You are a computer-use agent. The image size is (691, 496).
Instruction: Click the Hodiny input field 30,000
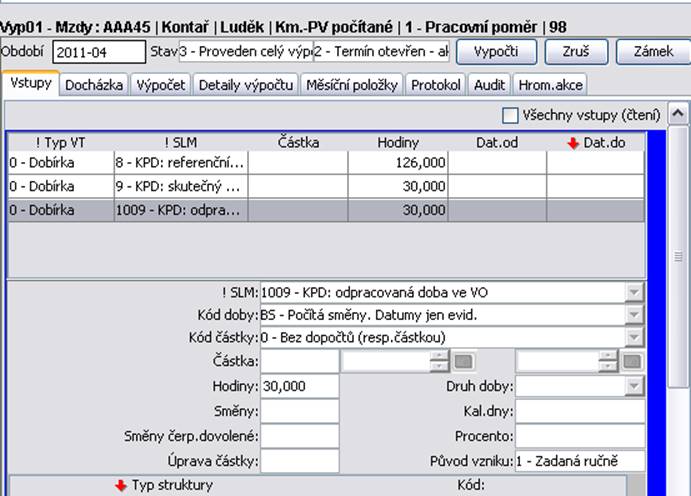click(x=300, y=386)
